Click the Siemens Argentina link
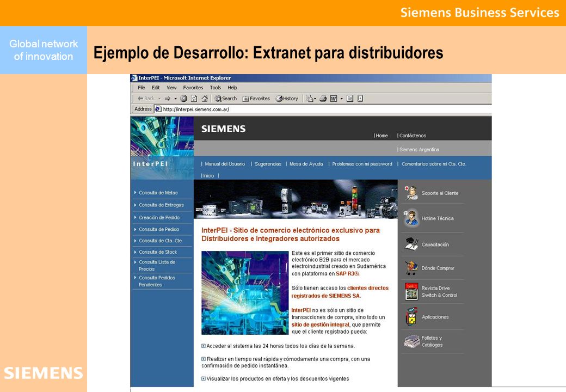This screenshot has width=566, height=392. [419, 149]
